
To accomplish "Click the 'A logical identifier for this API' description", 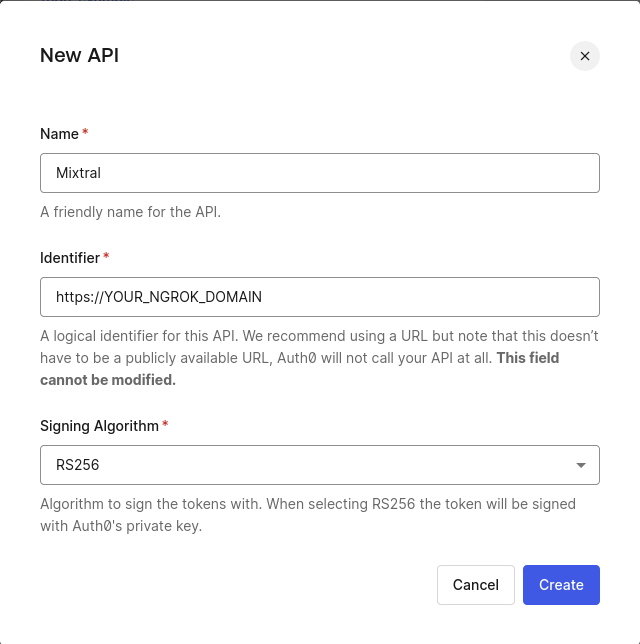I will [x=200, y=336].
